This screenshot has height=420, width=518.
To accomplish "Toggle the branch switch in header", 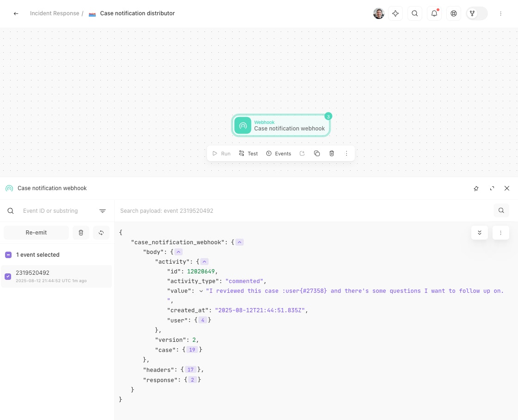I will tap(477, 13).
